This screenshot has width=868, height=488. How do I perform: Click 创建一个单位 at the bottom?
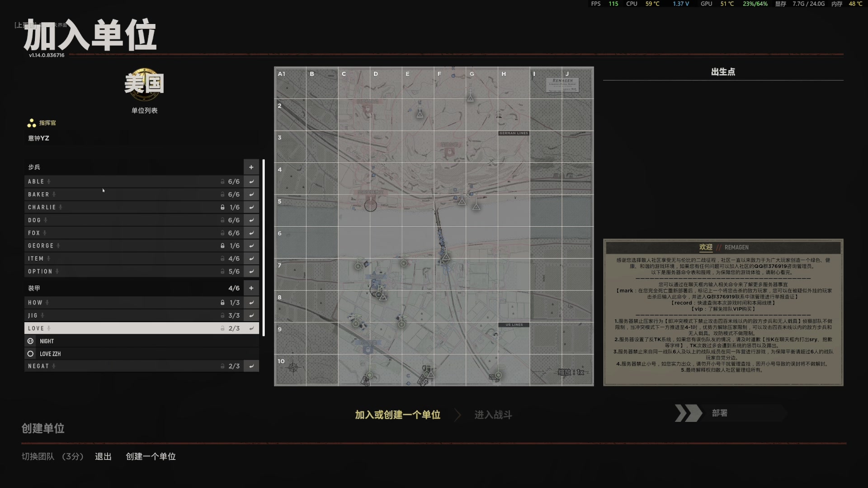(151, 456)
